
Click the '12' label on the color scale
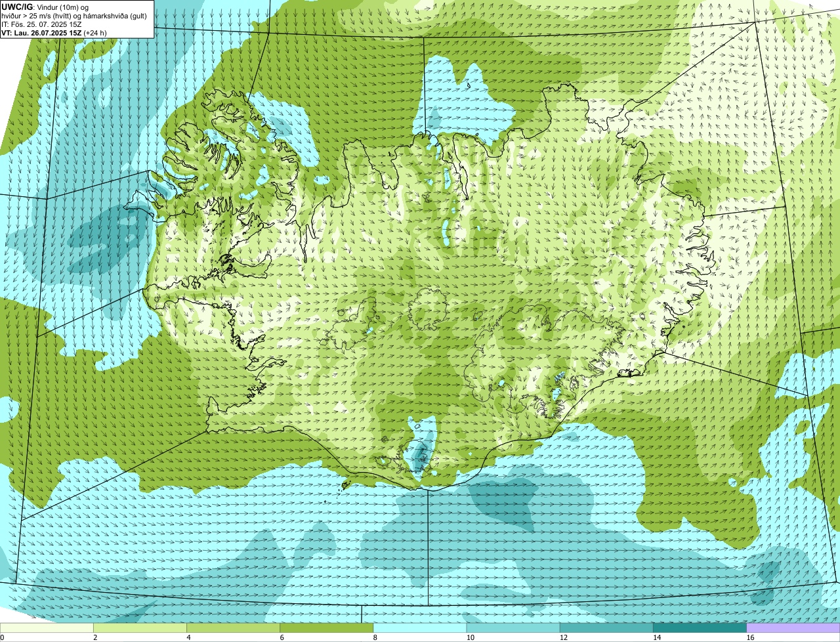[563, 637]
